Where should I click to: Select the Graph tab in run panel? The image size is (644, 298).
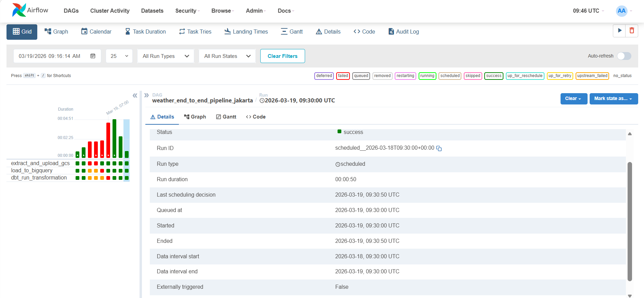pyautogui.click(x=195, y=117)
